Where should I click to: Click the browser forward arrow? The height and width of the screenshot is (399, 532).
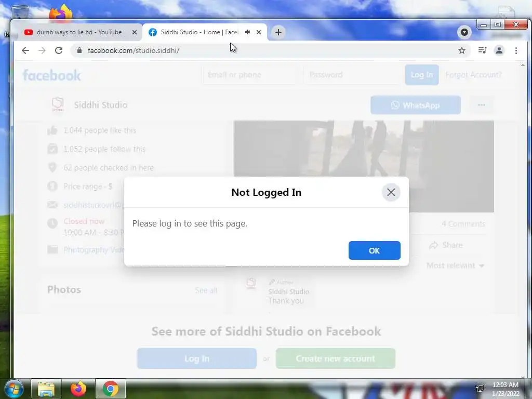[x=42, y=50]
